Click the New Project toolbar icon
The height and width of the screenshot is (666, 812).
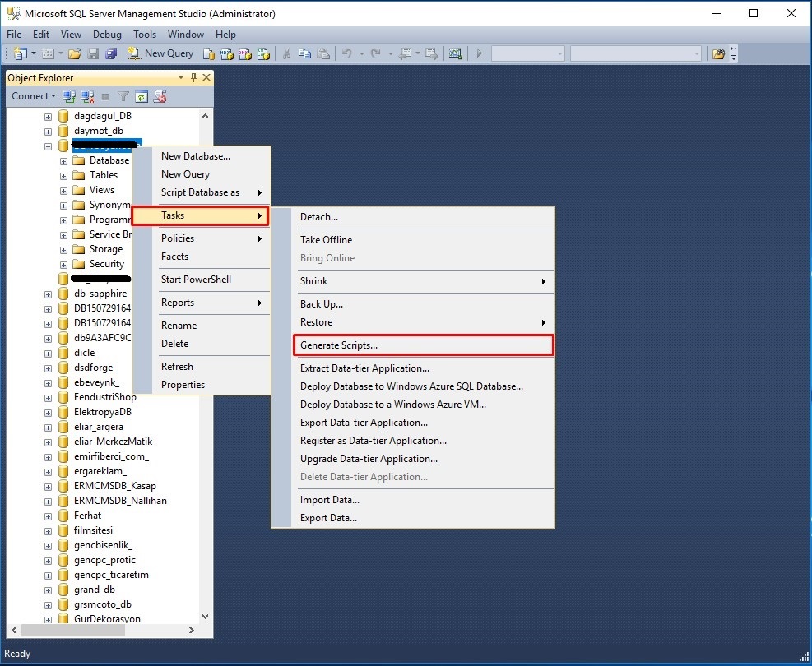[x=21, y=53]
